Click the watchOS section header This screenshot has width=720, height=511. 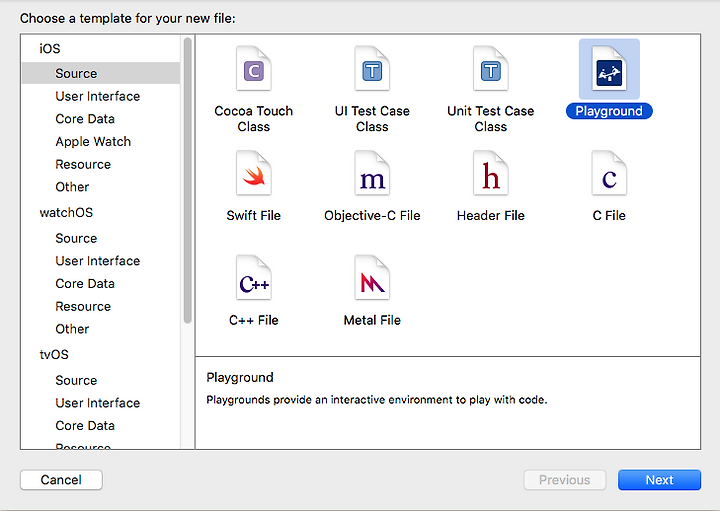coord(66,213)
